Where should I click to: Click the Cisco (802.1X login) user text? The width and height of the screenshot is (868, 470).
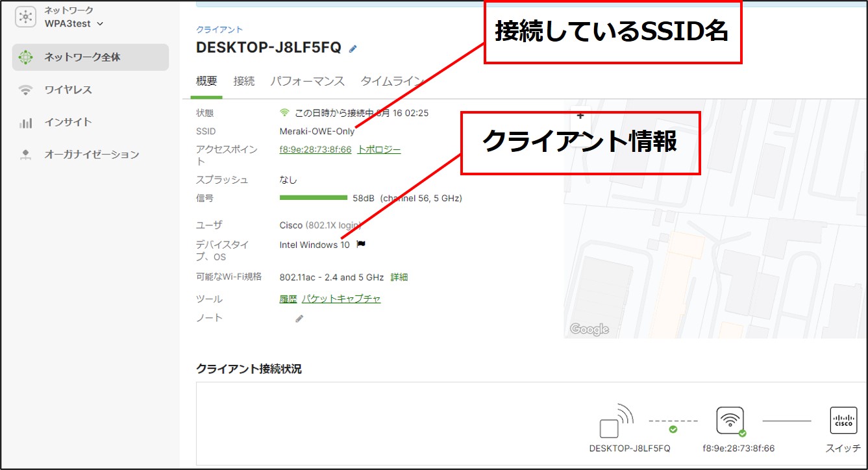(320, 225)
